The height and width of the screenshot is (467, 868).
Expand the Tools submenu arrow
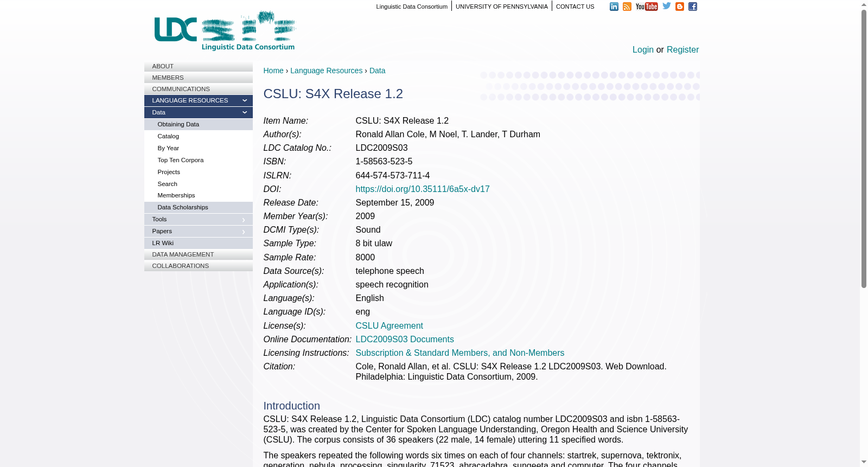pos(244,220)
